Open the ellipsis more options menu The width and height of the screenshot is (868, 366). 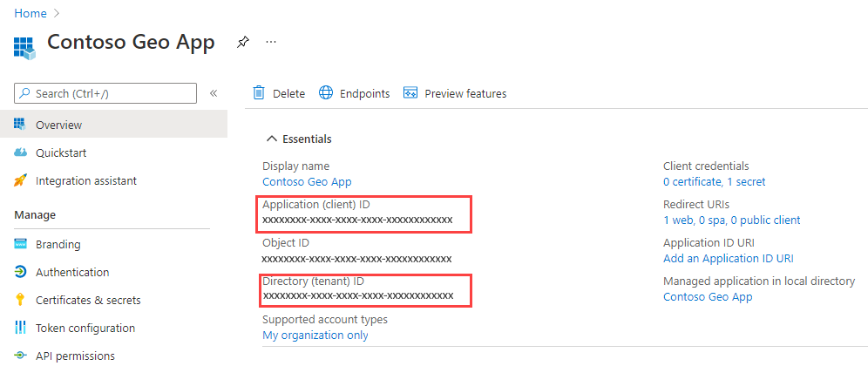(x=271, y=42)
